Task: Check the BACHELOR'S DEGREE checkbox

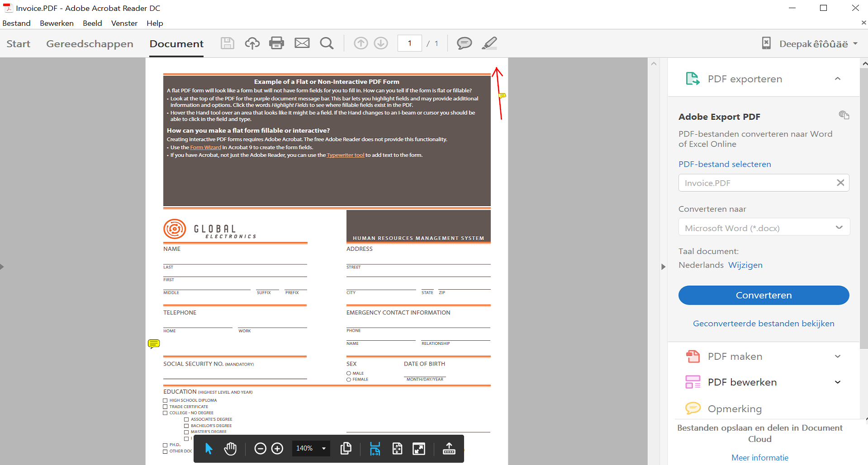Action: [x=186, y=425]
